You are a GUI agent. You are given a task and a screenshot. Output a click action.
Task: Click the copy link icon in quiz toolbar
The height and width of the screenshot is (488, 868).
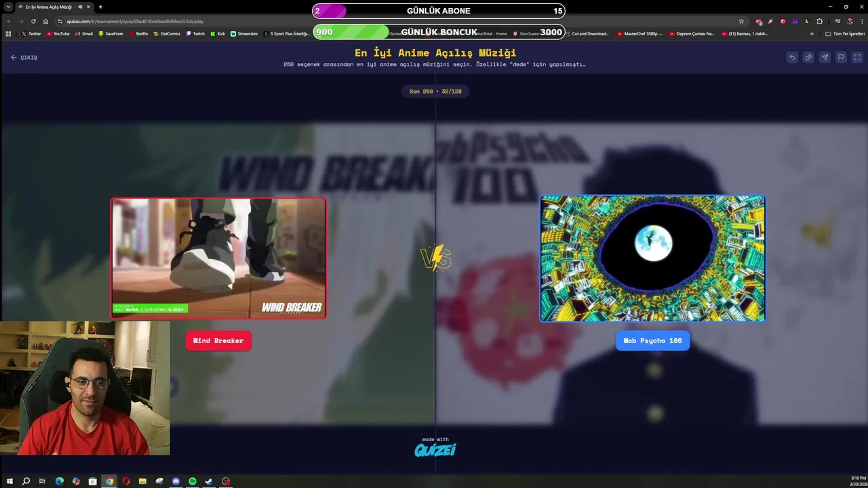coord(808,58)
